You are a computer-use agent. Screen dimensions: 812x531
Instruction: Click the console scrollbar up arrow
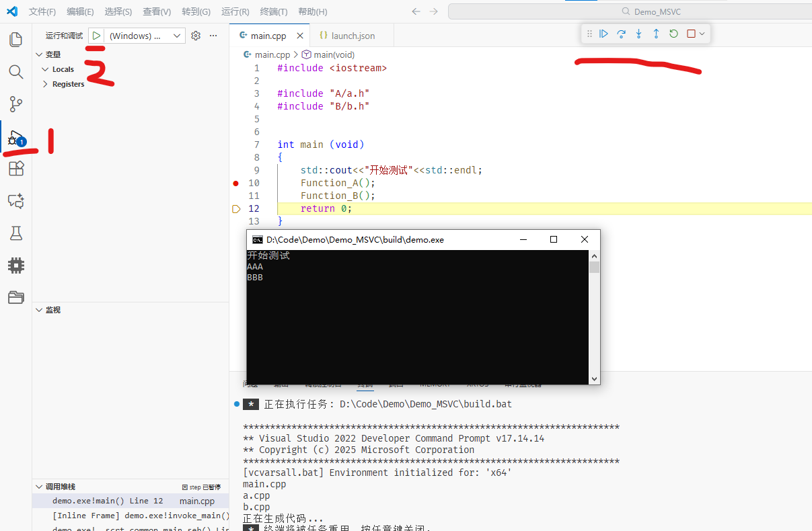(594, 256)
